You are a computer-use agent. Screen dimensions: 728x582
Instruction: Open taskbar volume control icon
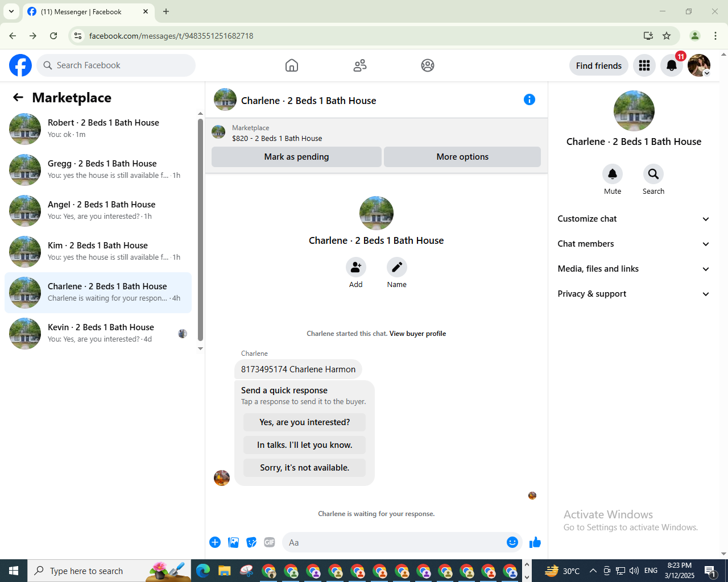point(634,571)
